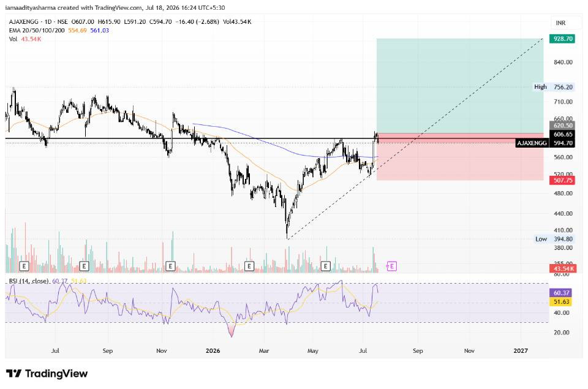Screen dimensions: 588x389
Task: Click the Mar label on the time axis
Action: 264,351
